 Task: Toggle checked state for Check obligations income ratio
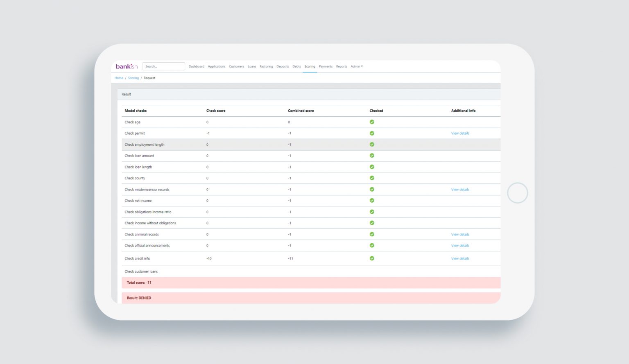click(x=372, y=212)
